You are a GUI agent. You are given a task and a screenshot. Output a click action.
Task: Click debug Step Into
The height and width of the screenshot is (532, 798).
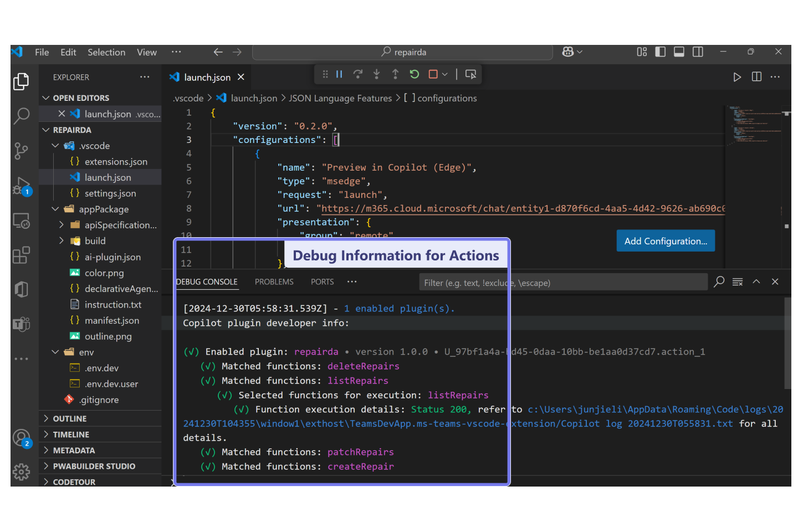(377, 74)
